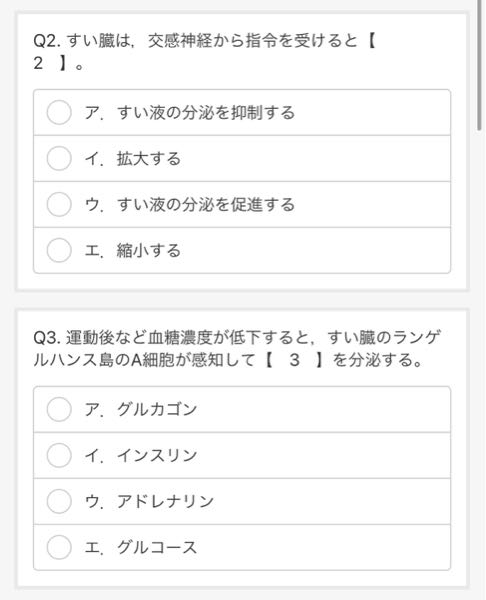
Task: Click the answer text すい液の分泌を抑制する
Action: click(x=206, y=112)
